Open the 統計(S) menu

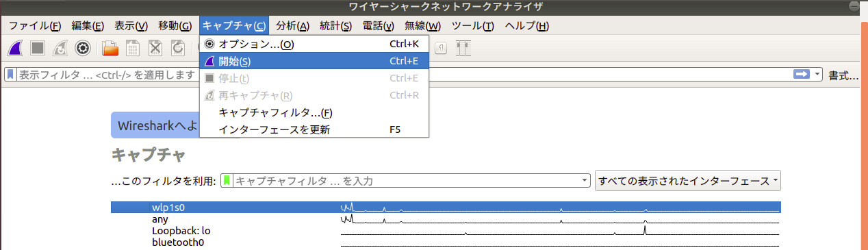(335, 26)
